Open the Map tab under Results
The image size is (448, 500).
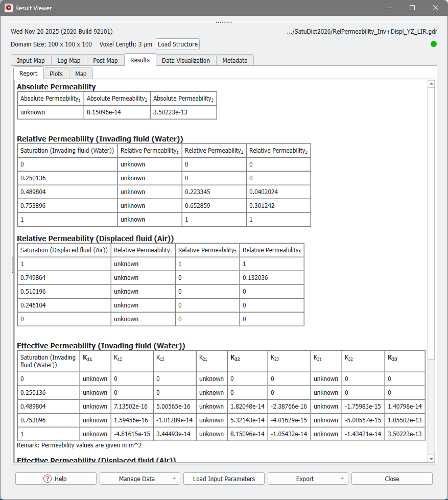click(x=81, y=73)
